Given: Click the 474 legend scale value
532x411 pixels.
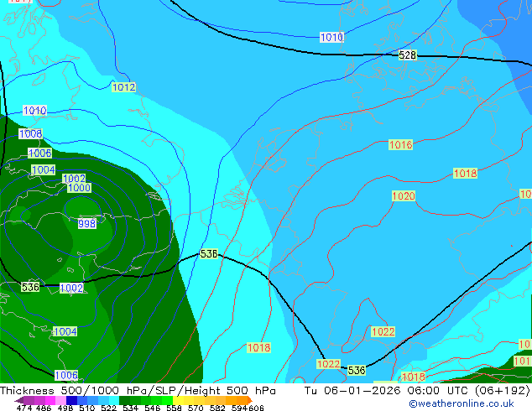Looking at the screenshot, I should click(x=24, y=408).
